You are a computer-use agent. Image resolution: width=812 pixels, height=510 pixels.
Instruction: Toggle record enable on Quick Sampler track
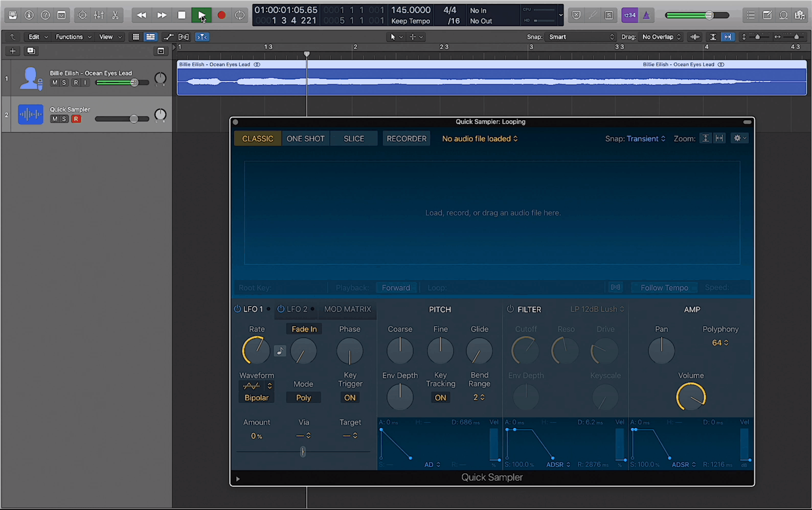76,119
